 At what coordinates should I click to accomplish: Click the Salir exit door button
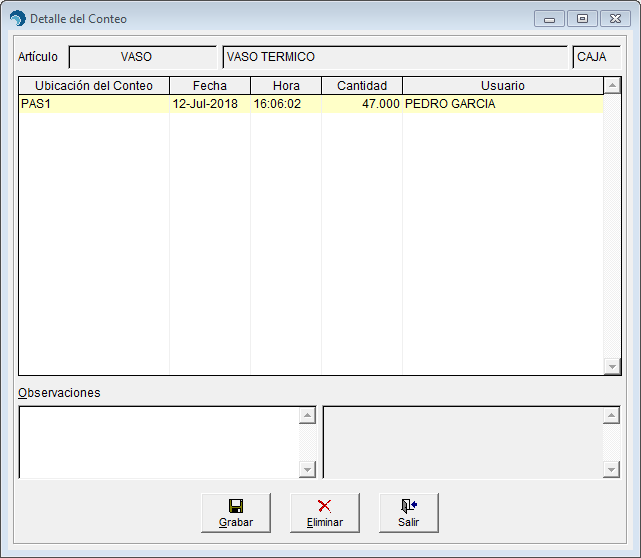pos(408,513)
